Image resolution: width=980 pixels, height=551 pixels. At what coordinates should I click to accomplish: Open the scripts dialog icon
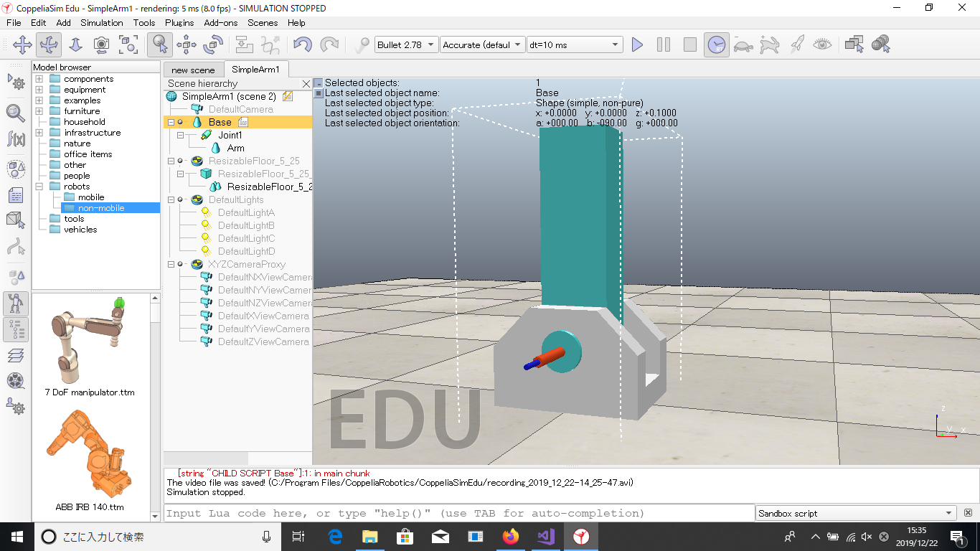pos(16,195)
